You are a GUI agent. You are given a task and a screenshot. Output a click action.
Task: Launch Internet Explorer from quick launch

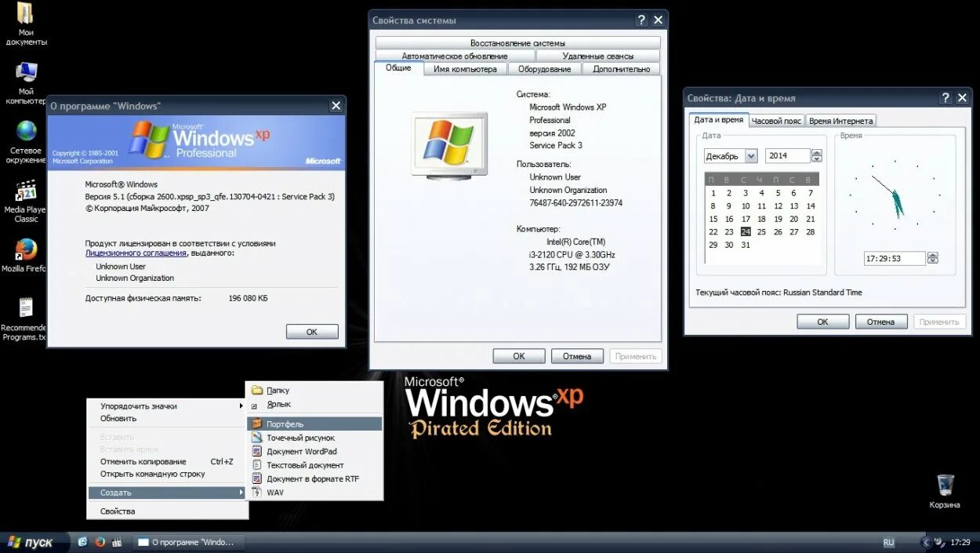pyautogui.click(x=83, y=541)
